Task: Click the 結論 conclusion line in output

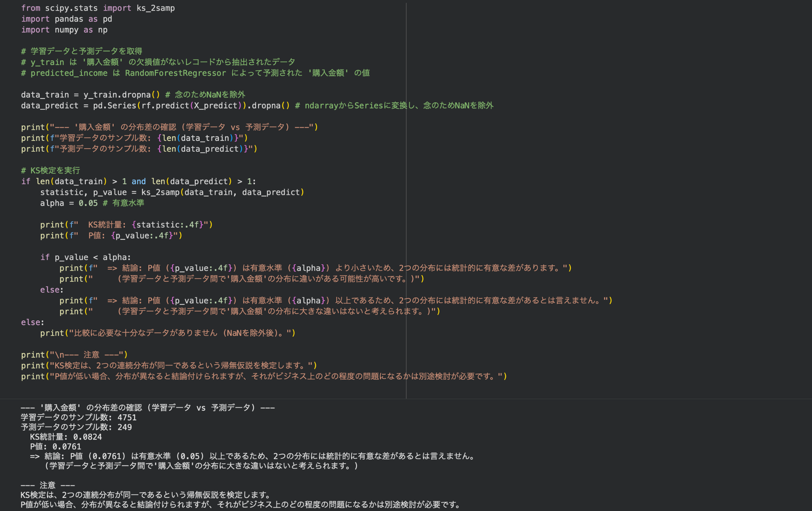Action: (x=247, y=456)
